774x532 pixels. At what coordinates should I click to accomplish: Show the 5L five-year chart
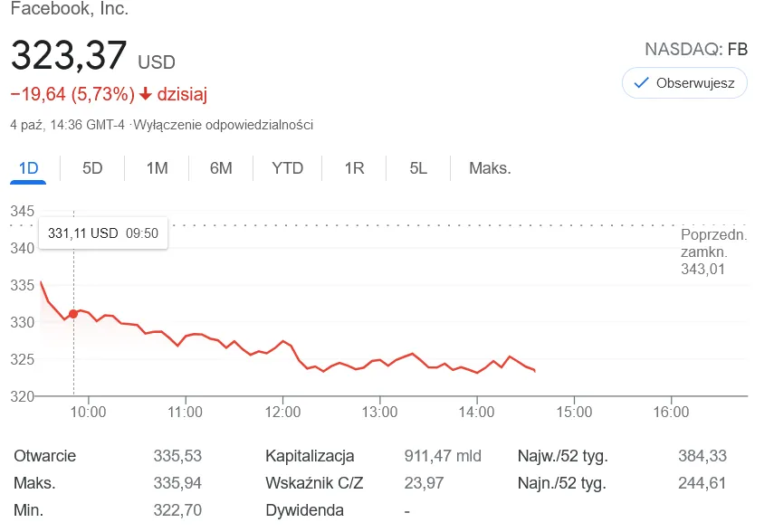418,168
